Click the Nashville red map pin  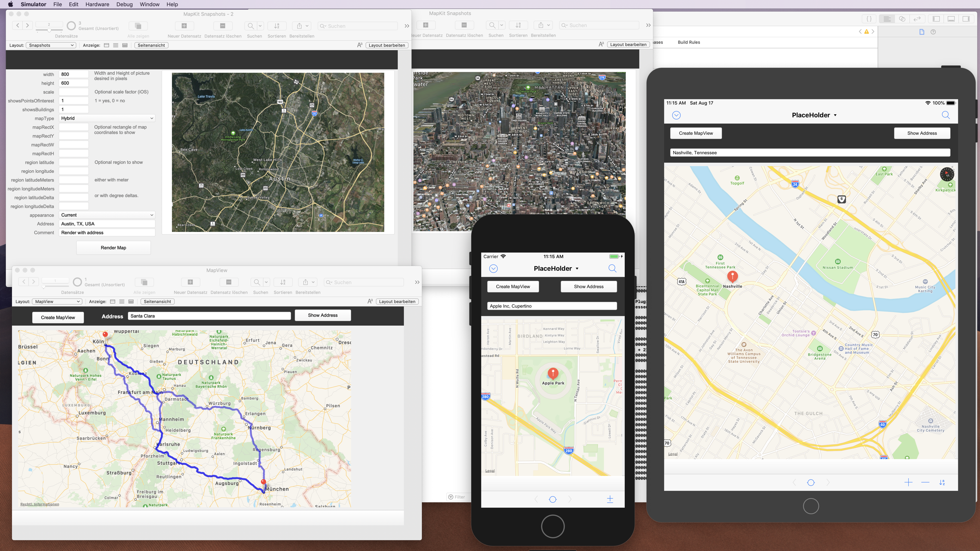(x=733, y=276)
